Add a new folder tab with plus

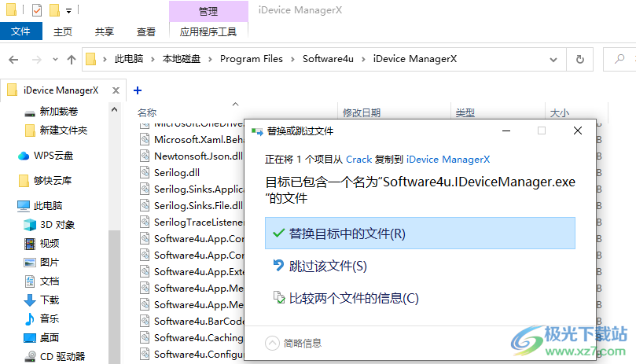point(138,90)
